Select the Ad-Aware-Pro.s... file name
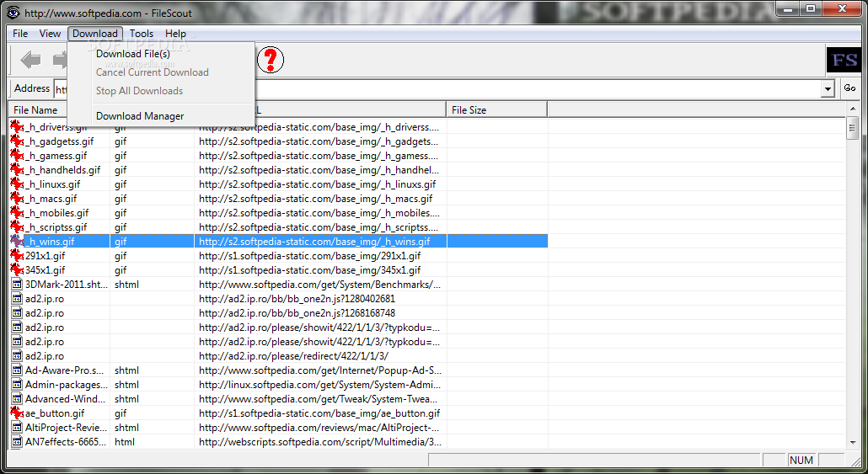Viewport: 868px width, 474px height. [64, 370]
